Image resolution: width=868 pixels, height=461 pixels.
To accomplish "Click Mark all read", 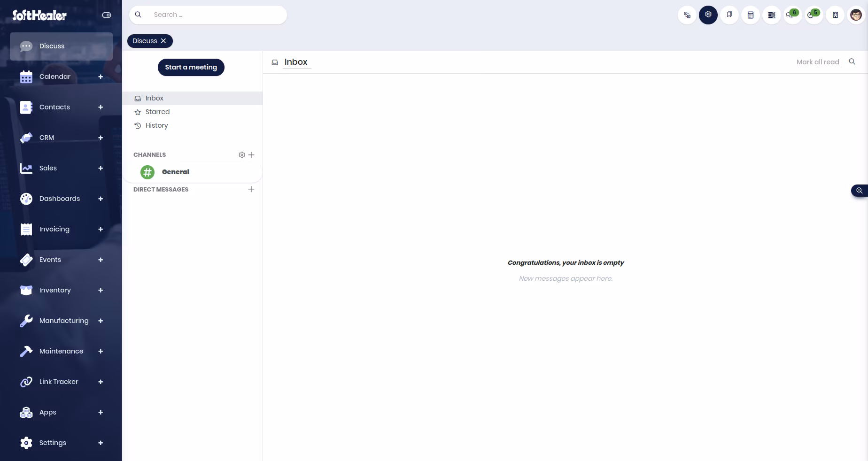I will pos(818,62).
